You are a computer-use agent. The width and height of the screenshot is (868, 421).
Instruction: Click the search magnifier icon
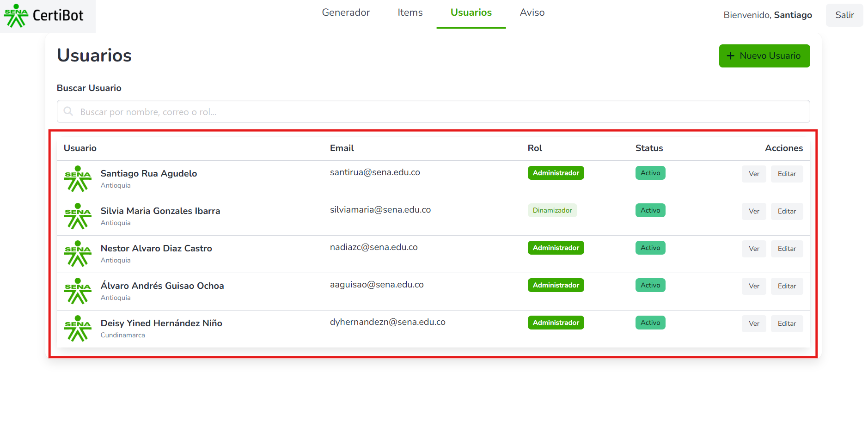(x=68, y=111)
